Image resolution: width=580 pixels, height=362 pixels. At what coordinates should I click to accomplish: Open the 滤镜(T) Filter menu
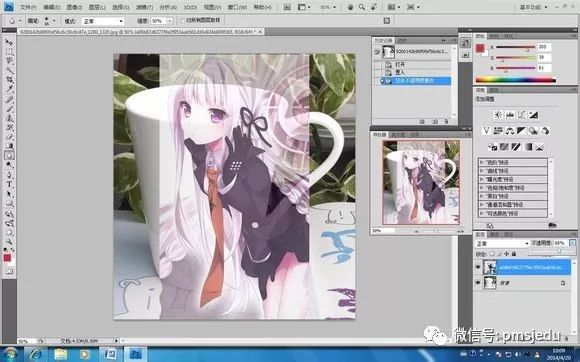(x=144, y=7)
